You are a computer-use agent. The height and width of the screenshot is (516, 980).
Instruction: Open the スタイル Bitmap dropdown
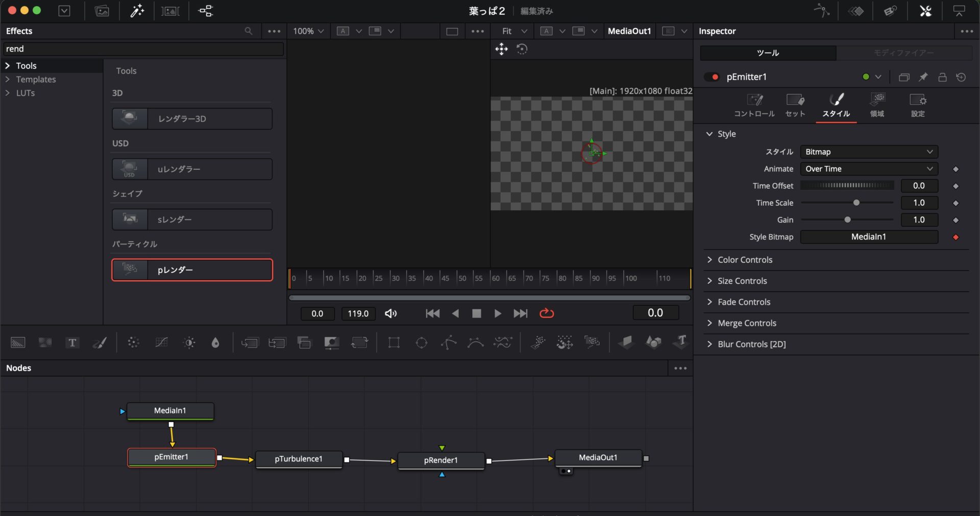tap(868, 152)
